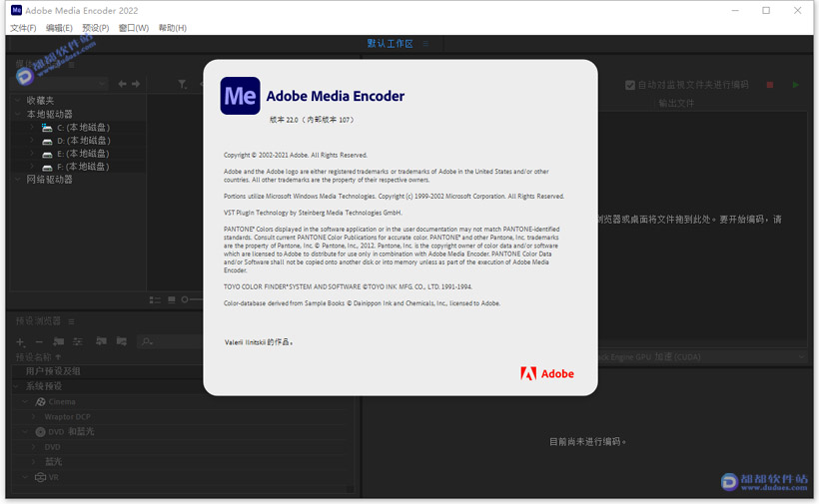The width and height of the screenshot is (819, 504).
Task: Switch the media browser to thumbnail view
Action: [x=172, y=300]
